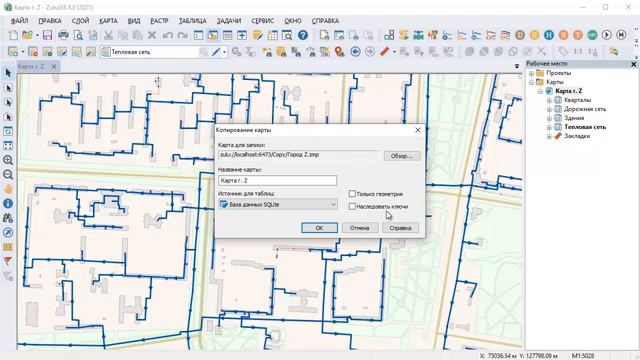Enable the 'Только геометрия' checkbox
The height and width of the screenshot is (360, 640).
coord(352,194)
